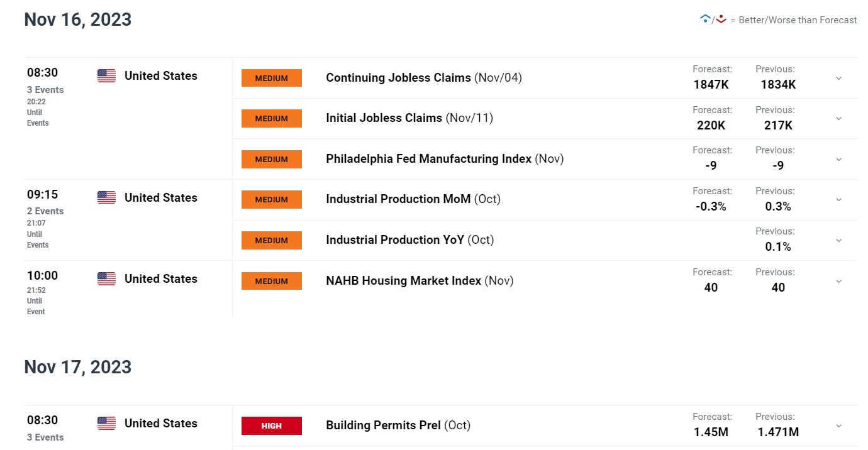This screenshot has height=450, width=868.
Task: Click the MEDIUM badge on NAHB Housing Market Index
Action: click(x=272, y=281)
